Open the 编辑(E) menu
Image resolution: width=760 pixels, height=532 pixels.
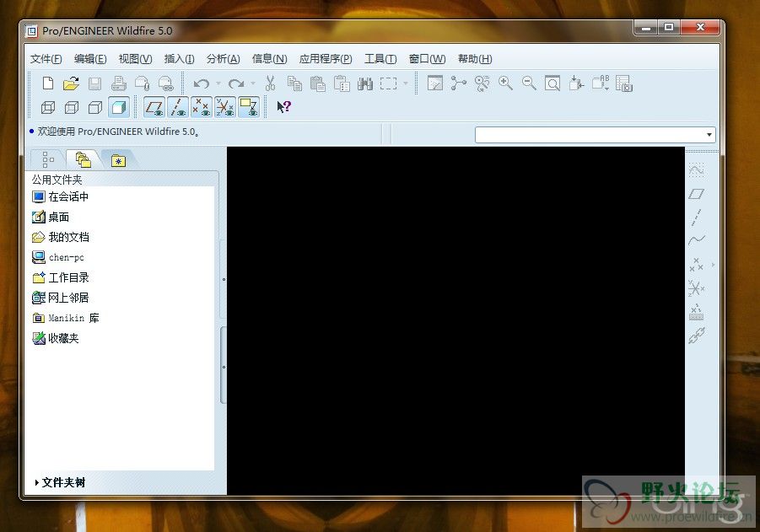[x=90, y=59]
